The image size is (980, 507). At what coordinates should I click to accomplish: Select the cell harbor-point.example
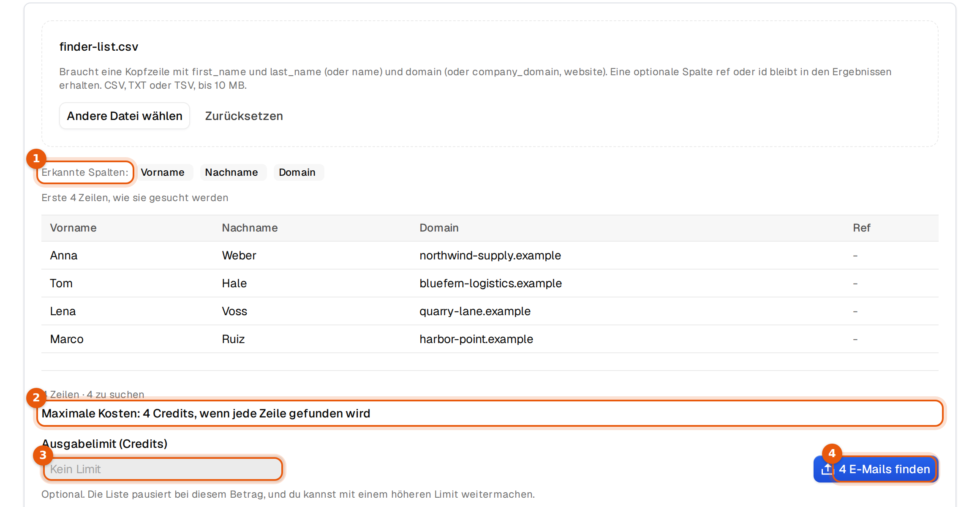click(476, 339)
